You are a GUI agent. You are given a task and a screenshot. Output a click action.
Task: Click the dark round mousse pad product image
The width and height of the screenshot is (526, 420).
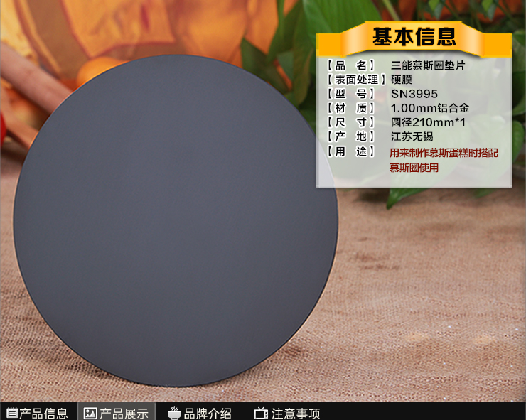click(x=176, y=220)
